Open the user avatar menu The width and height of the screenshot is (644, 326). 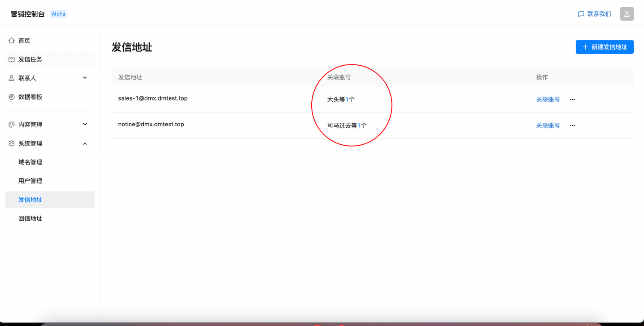pyautogui.click(x=627, y=14)
